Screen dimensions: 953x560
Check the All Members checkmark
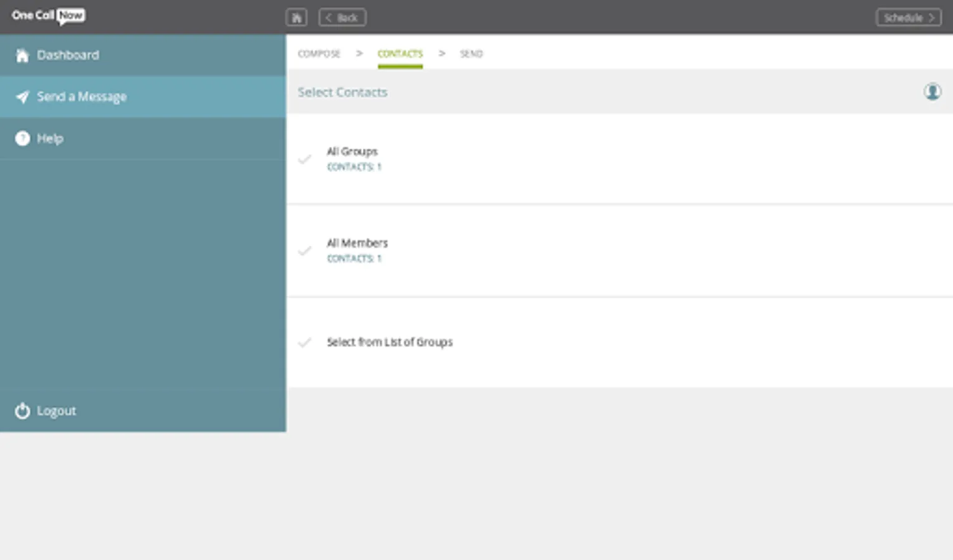click(x=304, y=251)
